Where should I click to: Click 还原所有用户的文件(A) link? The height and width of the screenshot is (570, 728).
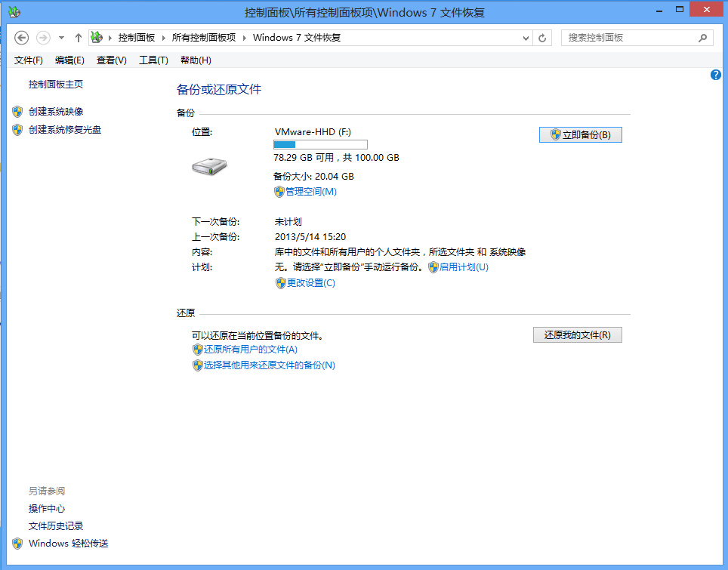pyautogui.click(x=250, y=349)
